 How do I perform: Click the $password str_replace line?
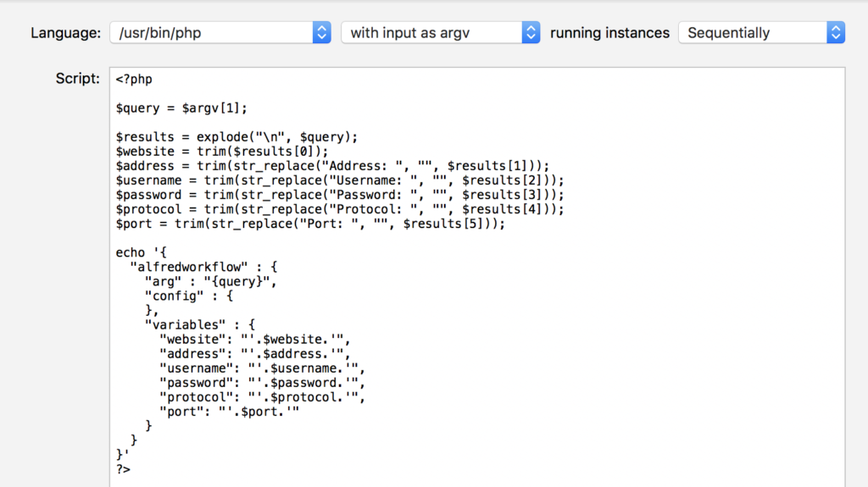(x=339, y=195)
